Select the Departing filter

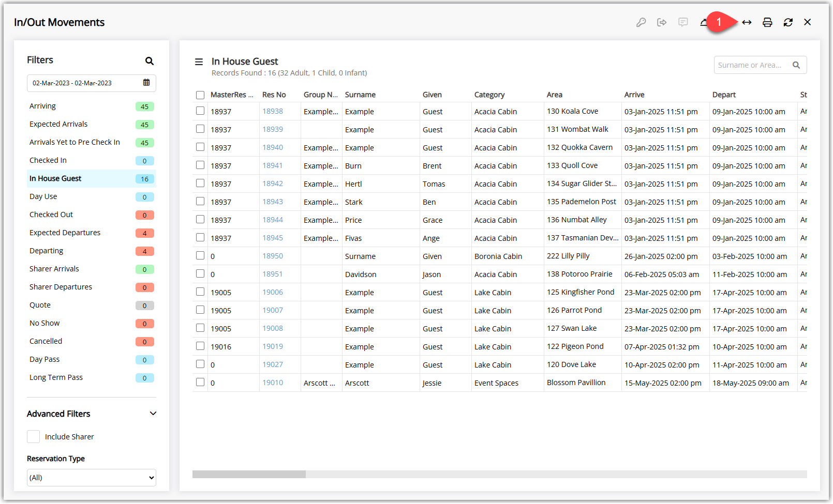pyautogui.click(x=92, y=251)
